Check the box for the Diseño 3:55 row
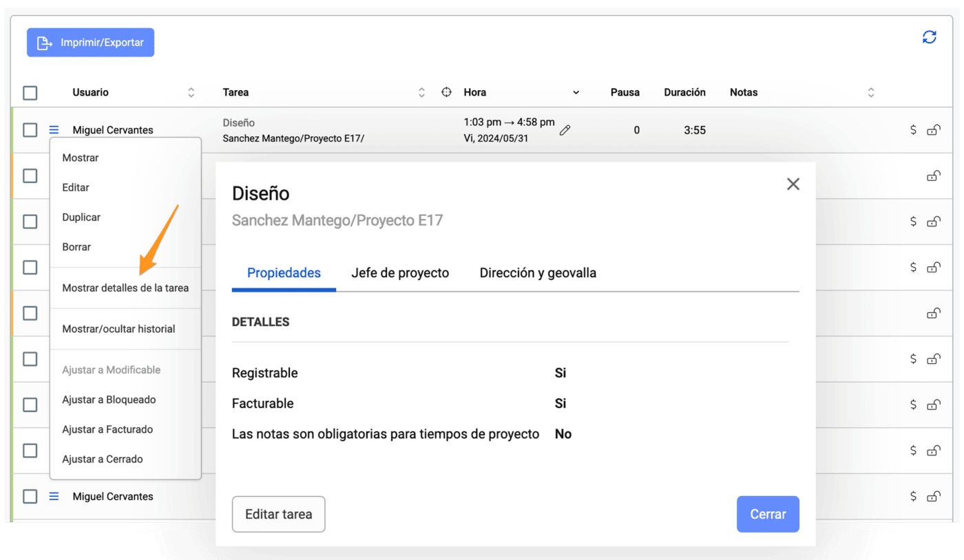 click(30, 129)
